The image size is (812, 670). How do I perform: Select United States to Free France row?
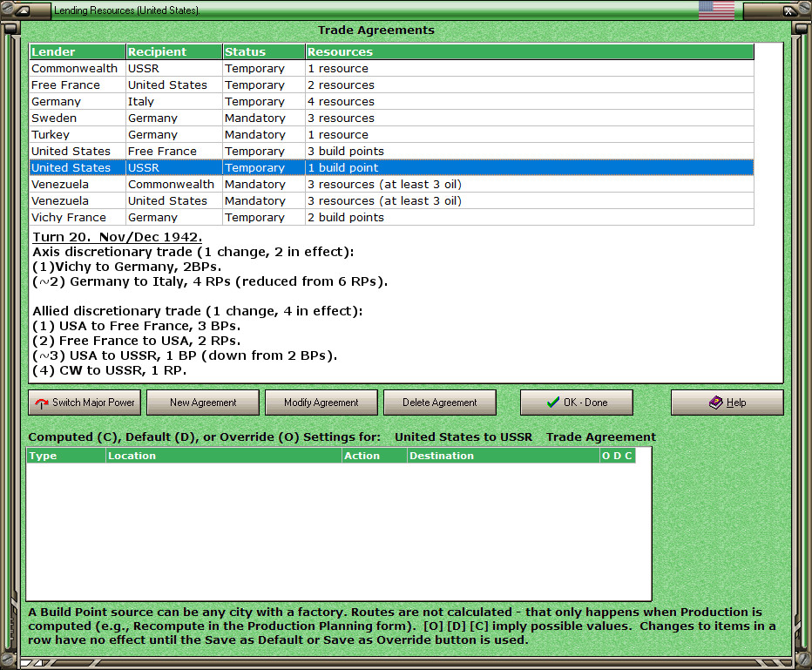point(391,152)
